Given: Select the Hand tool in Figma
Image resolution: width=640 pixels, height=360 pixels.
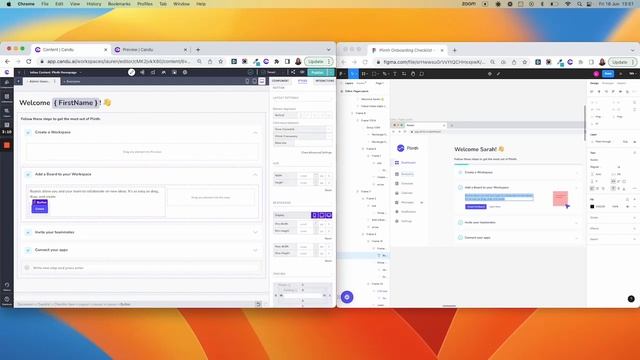Looking at the screenshot, I should click(x=413, y=74).
